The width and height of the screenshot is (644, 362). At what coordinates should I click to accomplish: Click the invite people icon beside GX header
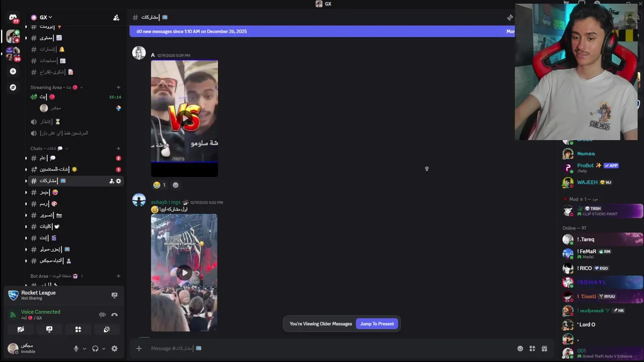(x=116, y=18)
